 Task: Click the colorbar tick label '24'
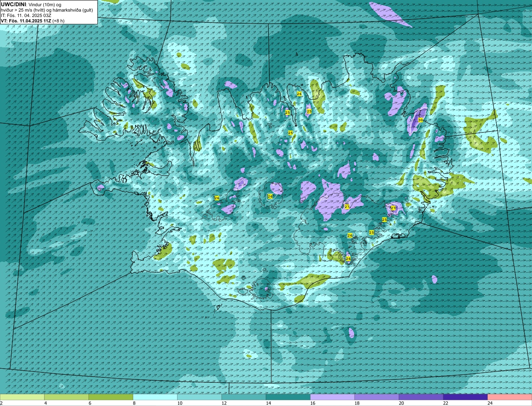(490, 403)
